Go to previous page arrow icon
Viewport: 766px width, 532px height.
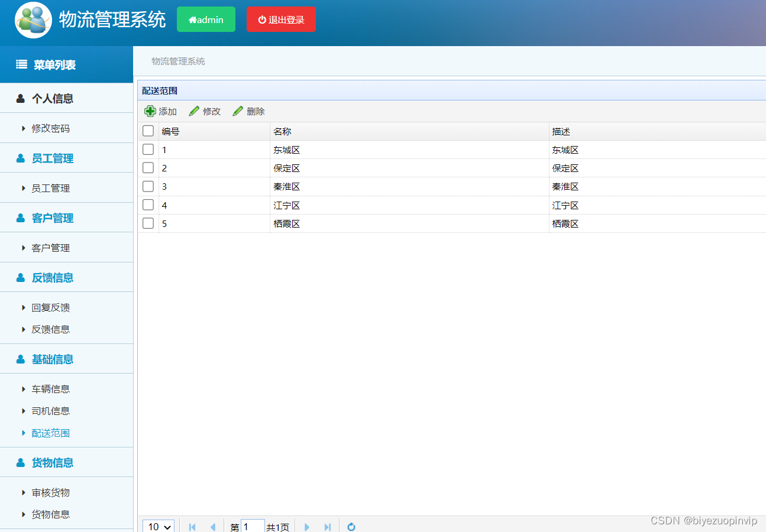212,527
